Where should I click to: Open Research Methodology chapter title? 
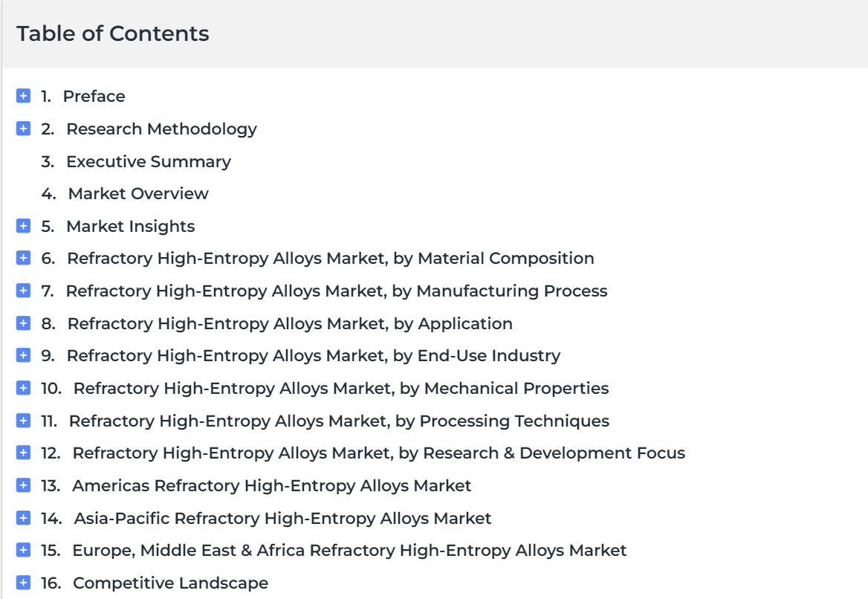click(162, 129)
